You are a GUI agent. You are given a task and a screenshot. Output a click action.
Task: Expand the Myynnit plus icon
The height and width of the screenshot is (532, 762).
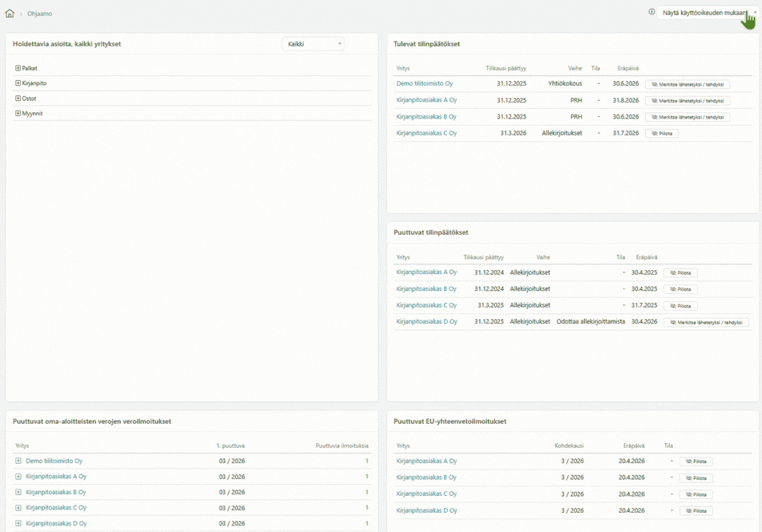(x=18, y=113)
